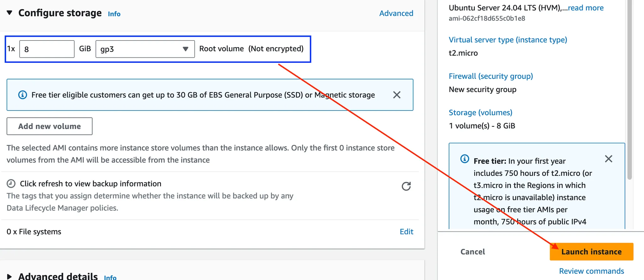Click the info icon in storage banner

pos(23,95)
